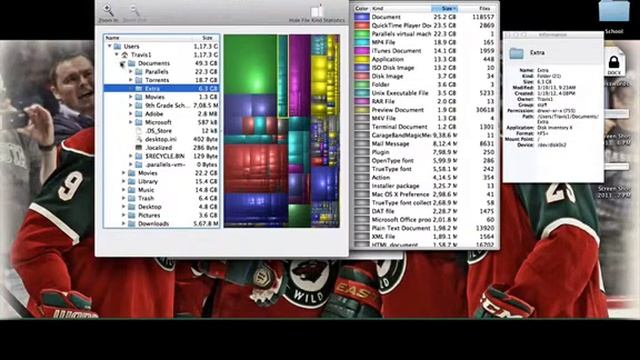This screenshot has height=360, width=640.
Task: Sort tree by Name column header
Action: click(x=148, y=38)
